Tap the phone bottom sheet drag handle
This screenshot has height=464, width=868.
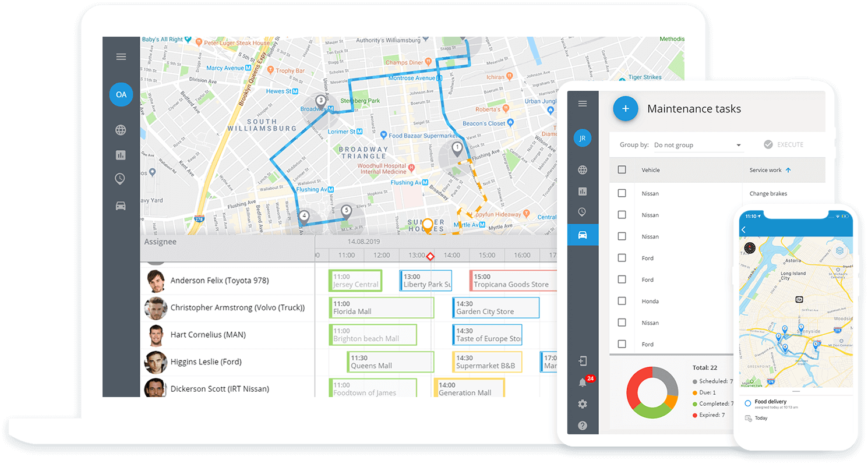click(796, 392)
